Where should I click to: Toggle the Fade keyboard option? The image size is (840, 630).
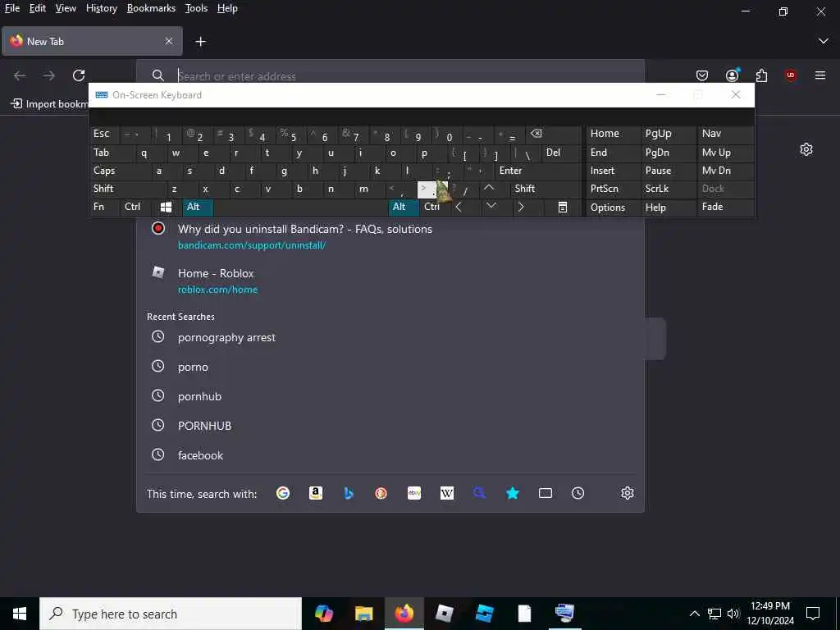725,207
